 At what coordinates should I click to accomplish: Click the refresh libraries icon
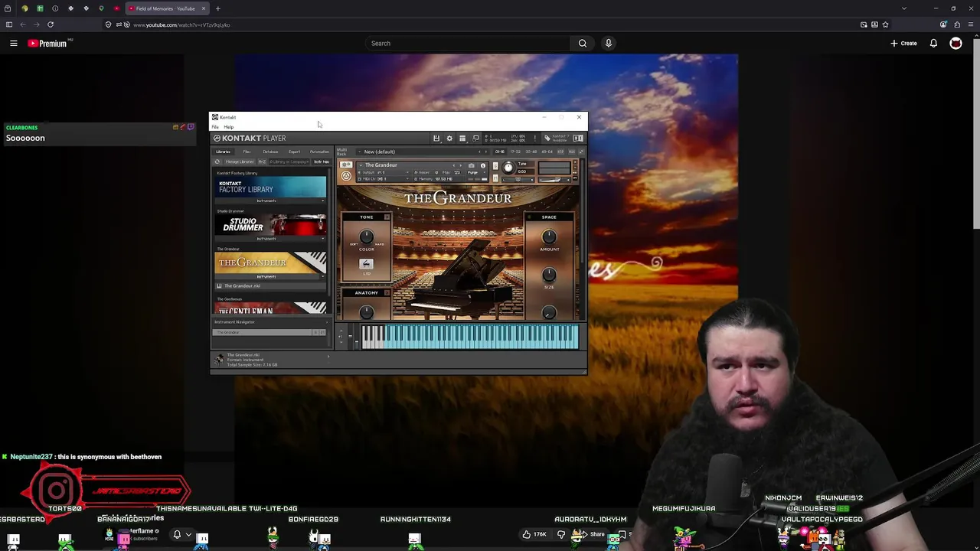(x=217, y=161)
